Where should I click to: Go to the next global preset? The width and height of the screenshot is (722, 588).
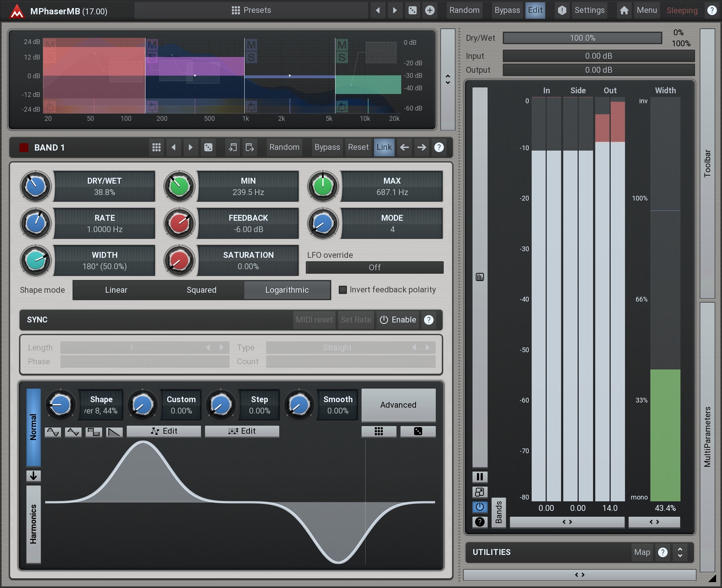395,10
